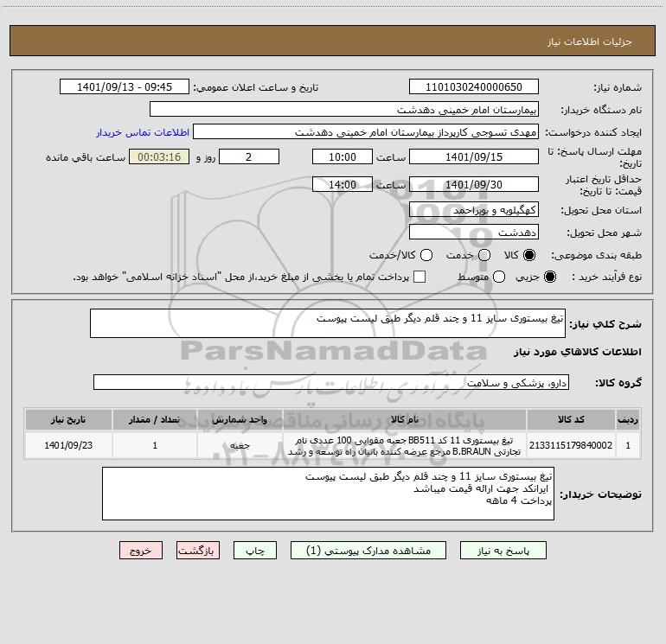Click the requester field مهدی تسوجی
Viewport: 666px width, 644px height.
point(366,132)
